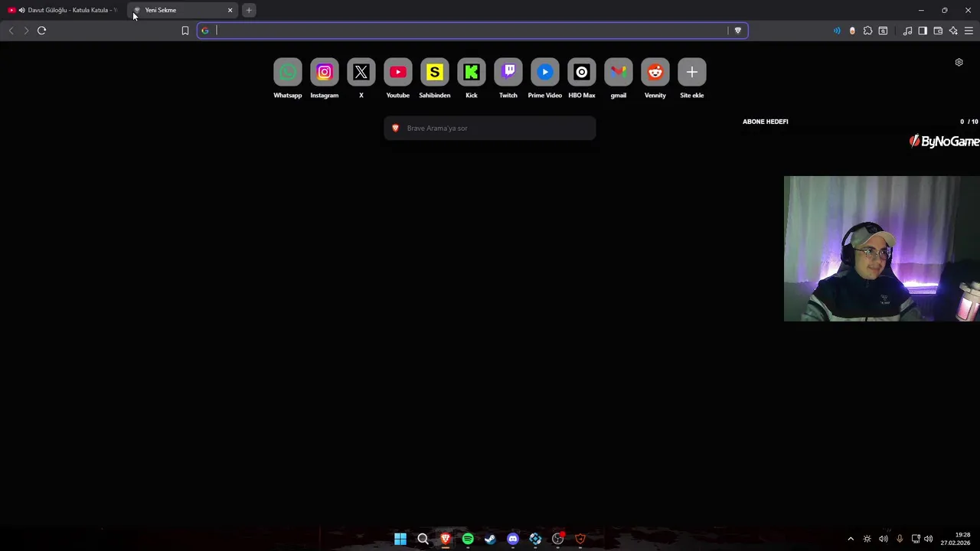Toggle the browser sidebar panel

[923, 31]
